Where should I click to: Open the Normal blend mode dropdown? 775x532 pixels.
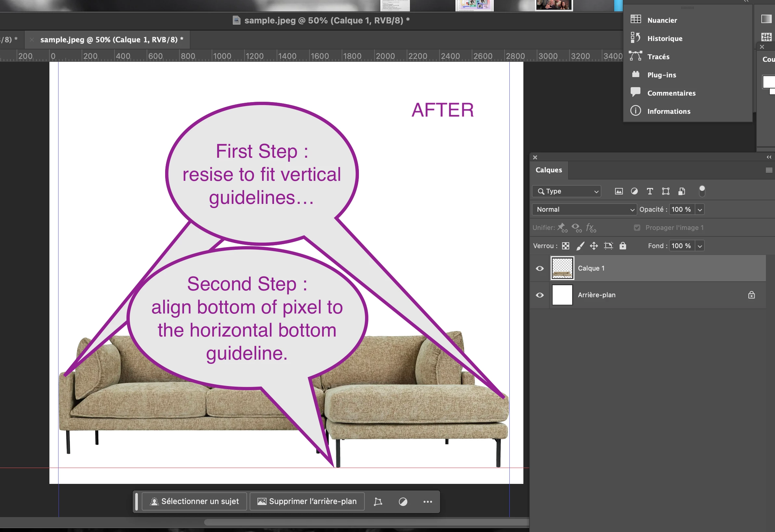(584, 209)
